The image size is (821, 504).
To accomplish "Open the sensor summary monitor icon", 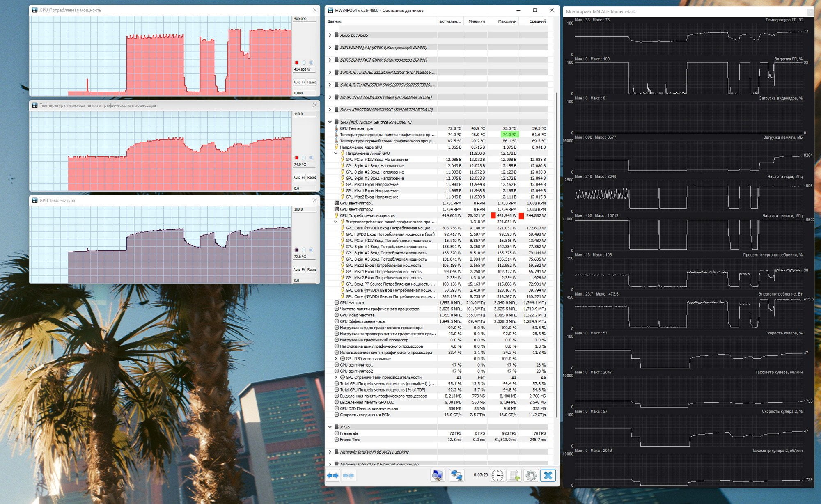I will tap(438, 475).
